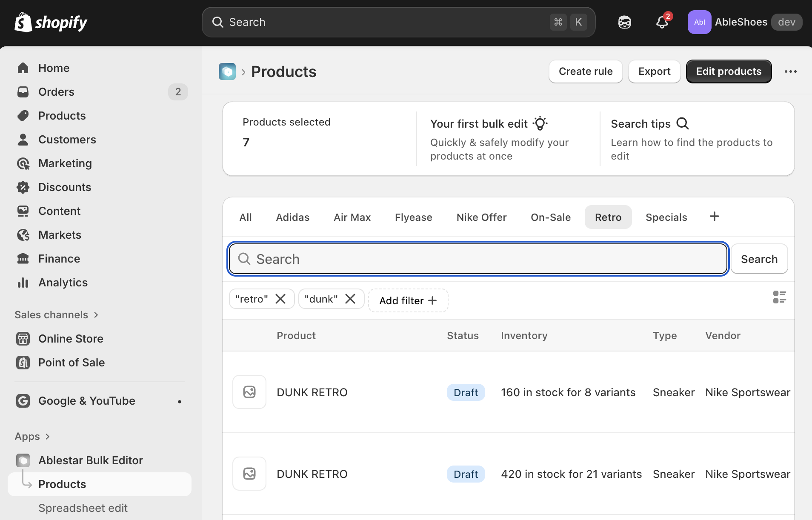The width and height of the screenshot is (812, 520).
Task: Click the Edit products button
Action: (x=729, y=71)
